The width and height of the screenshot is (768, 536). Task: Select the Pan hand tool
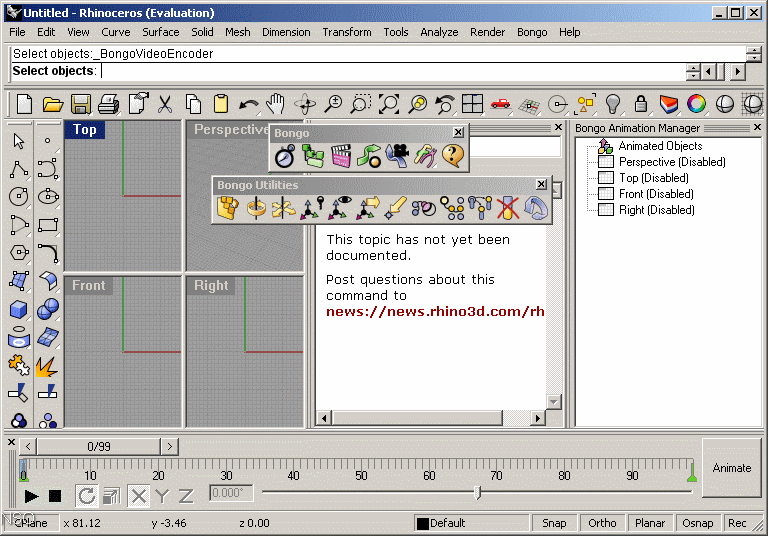click(276, 104)
